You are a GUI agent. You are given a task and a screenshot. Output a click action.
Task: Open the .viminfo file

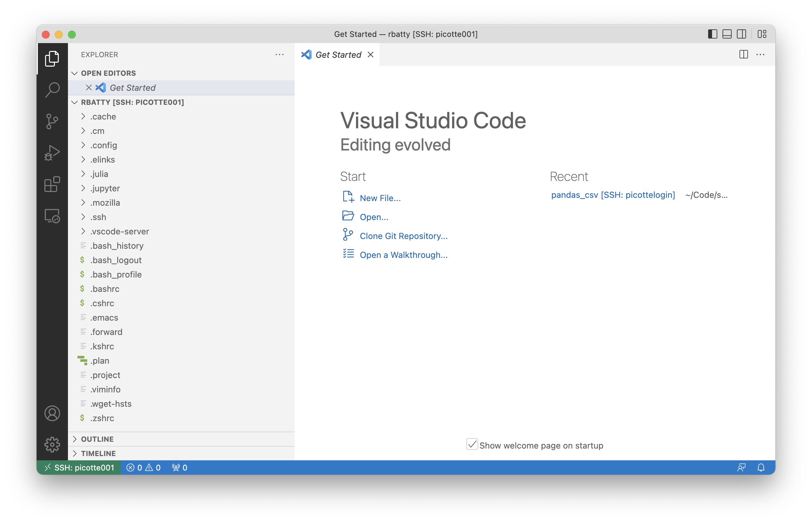click(x=181, y=389)
